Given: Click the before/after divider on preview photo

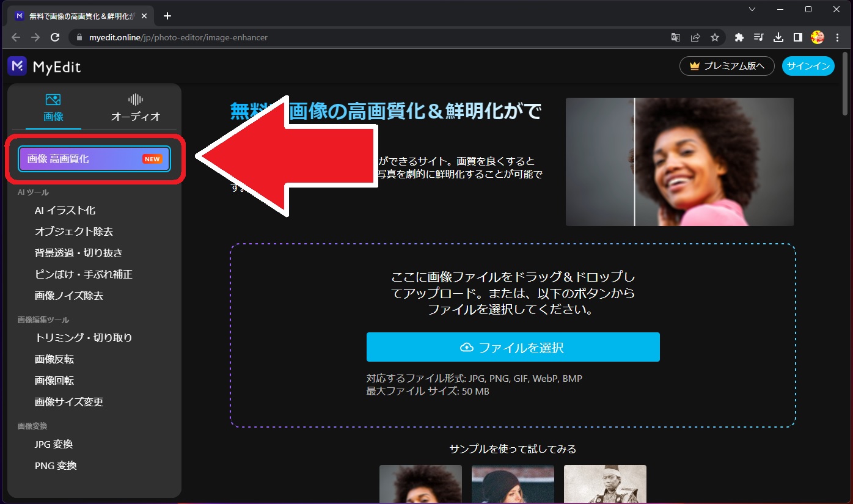Looking at the screenshot, I should [634, 162].
